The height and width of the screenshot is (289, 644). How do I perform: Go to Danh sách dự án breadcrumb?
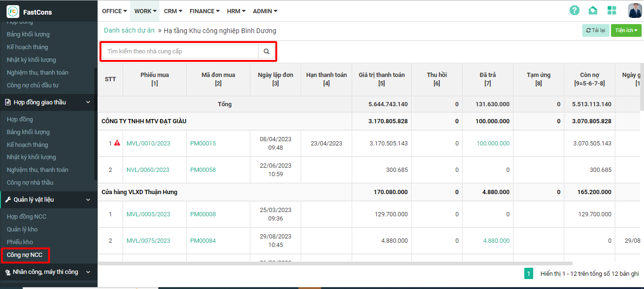(x=129, y=31)
